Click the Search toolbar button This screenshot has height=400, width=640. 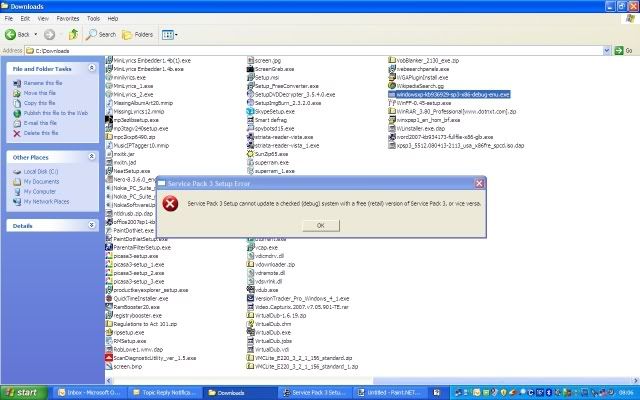tap(101, 35)
